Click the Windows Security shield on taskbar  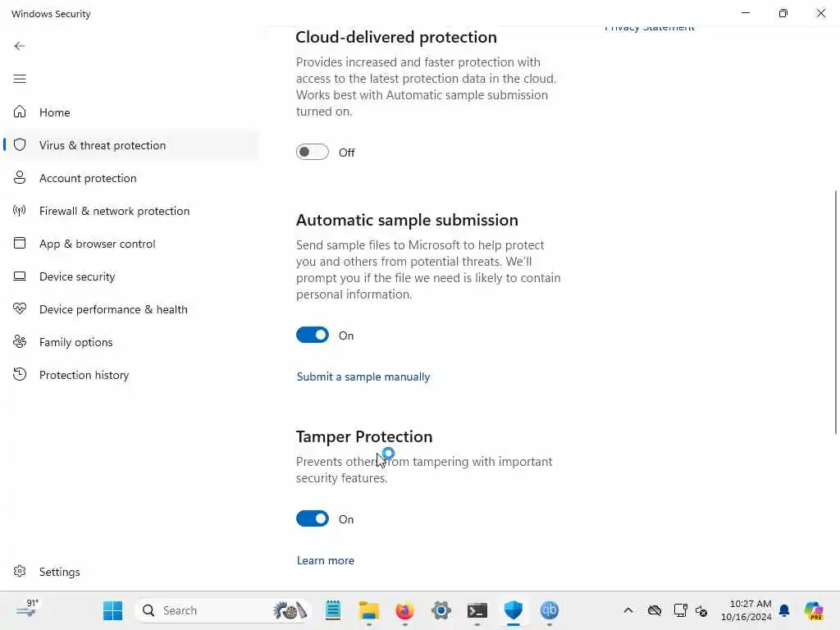tap(514, 610)
